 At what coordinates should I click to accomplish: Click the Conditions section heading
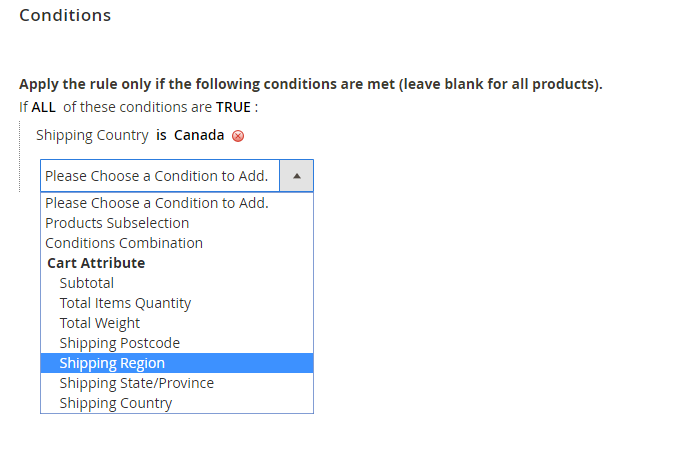tap(65, 16)
